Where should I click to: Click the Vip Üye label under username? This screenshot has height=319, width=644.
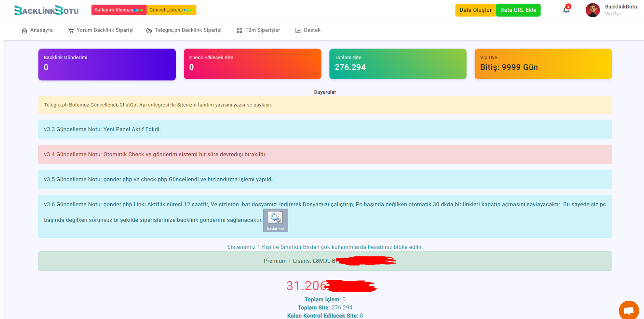(x=613, y=14)
